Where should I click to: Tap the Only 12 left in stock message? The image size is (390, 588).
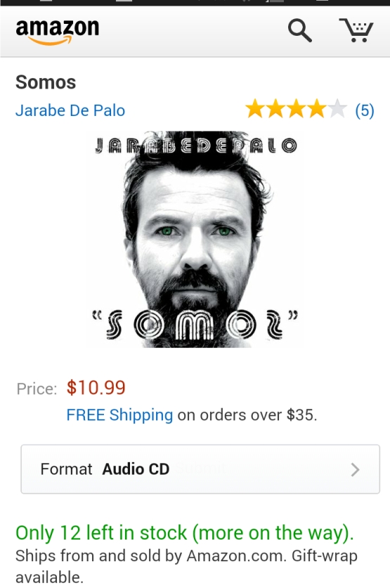pos(185,533)
